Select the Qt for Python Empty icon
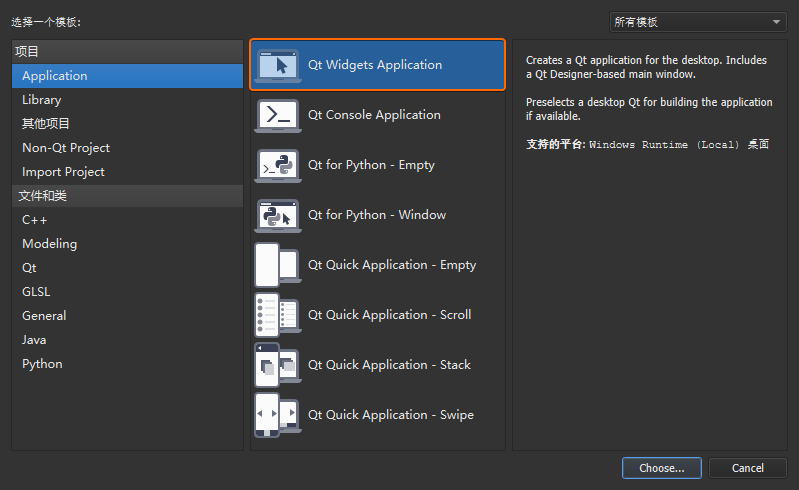 [x=278, y=166]
